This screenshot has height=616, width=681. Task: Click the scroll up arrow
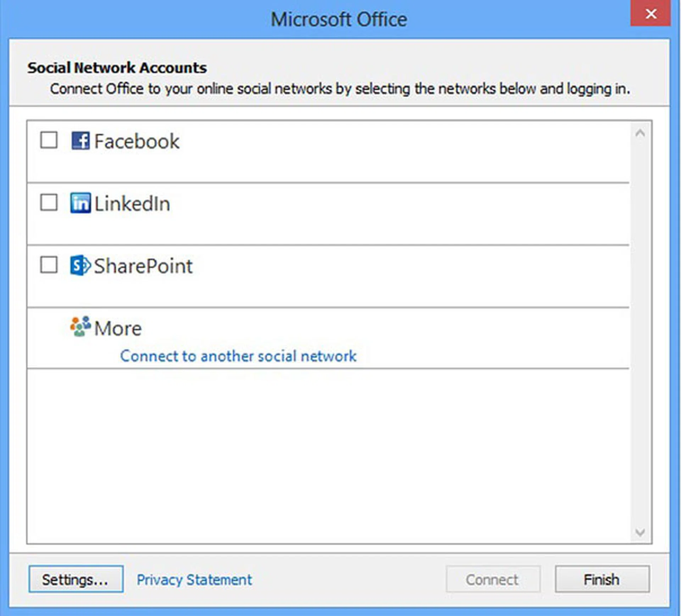(640, 134)
